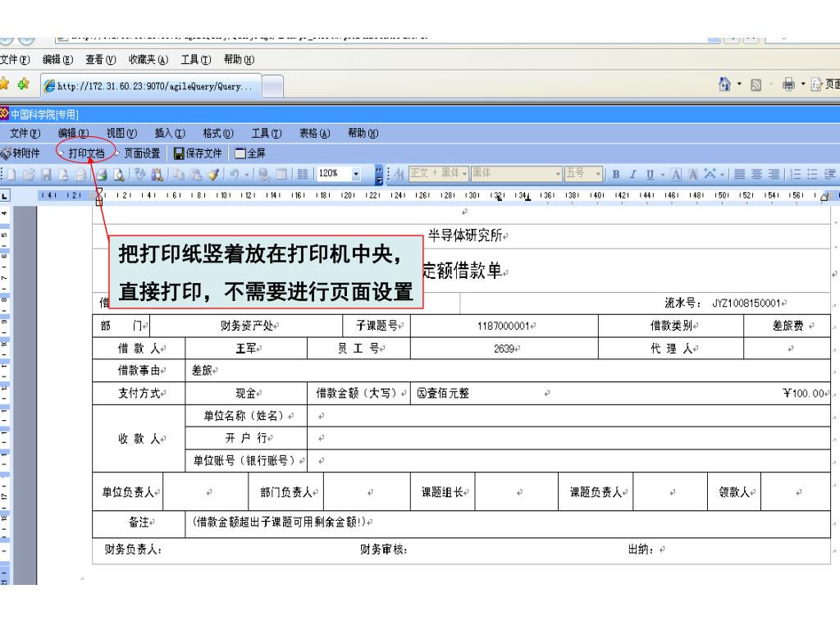This screenshot has width=840, height=630.
Task: Open the font name dropdown 黑体
Action: (x=558, y=174)
